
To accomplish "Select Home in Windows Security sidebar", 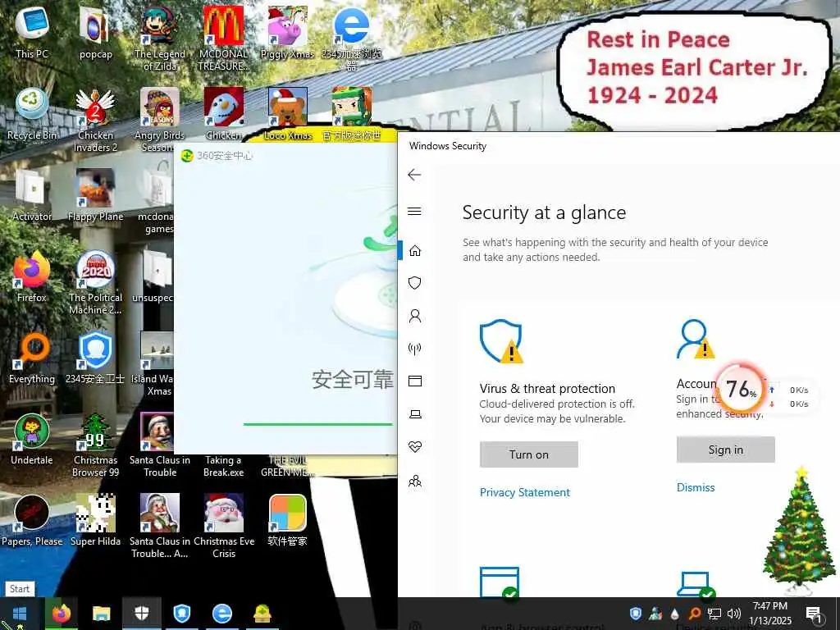I will tap(414, 251).
